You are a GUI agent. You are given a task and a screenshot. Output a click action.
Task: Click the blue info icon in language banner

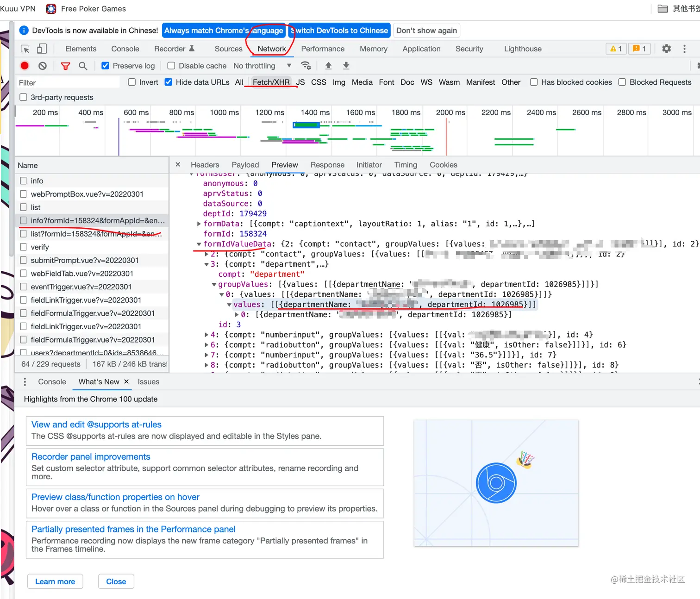click(24, 31)
